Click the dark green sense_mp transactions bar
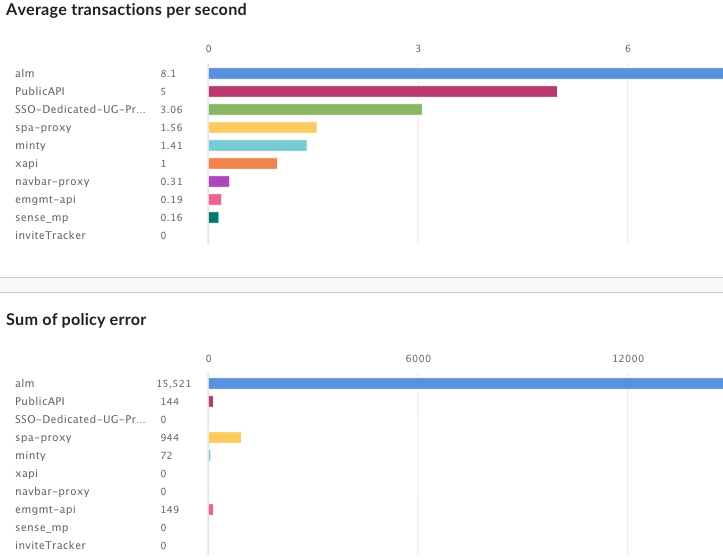The height and width of the screenshot is (560, 723). 213,217
